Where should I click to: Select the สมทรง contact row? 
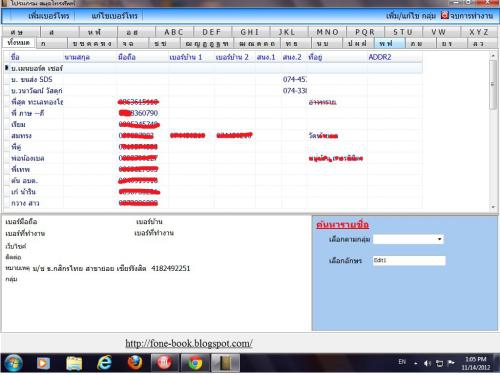point(213,136)
